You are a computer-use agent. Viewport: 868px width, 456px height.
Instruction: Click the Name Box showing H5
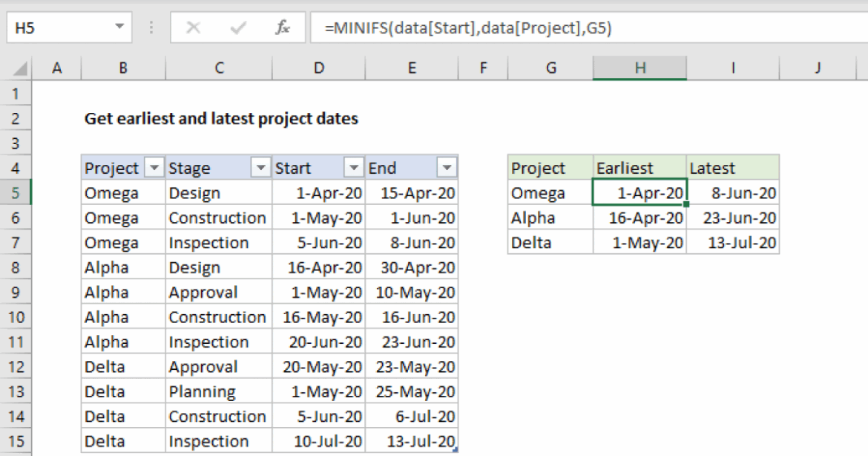(x=59, y=28)
